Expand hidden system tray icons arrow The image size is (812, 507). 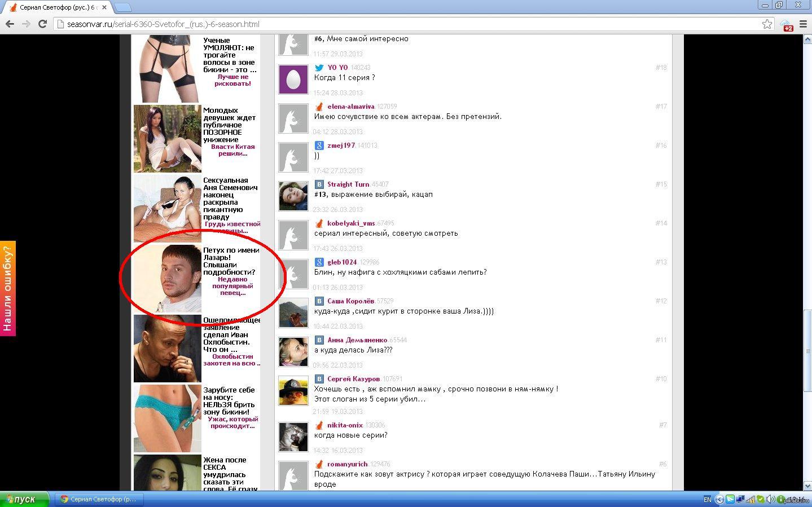[719, 500]
